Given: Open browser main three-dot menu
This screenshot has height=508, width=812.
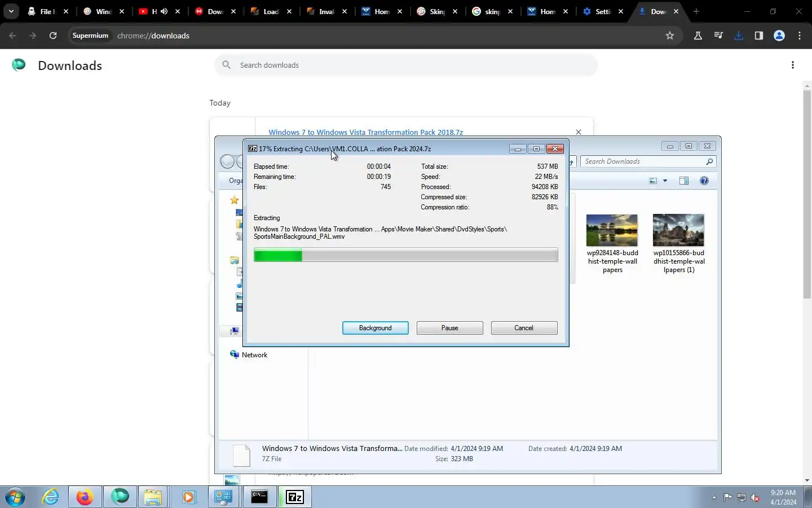Looking at the screenshot, I should click(x=800, y=36).
